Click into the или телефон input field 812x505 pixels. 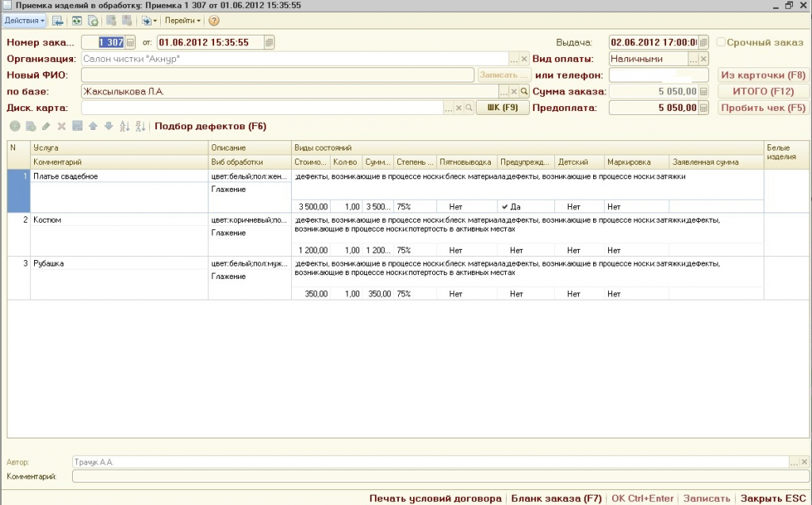click(x=659, y=75)
